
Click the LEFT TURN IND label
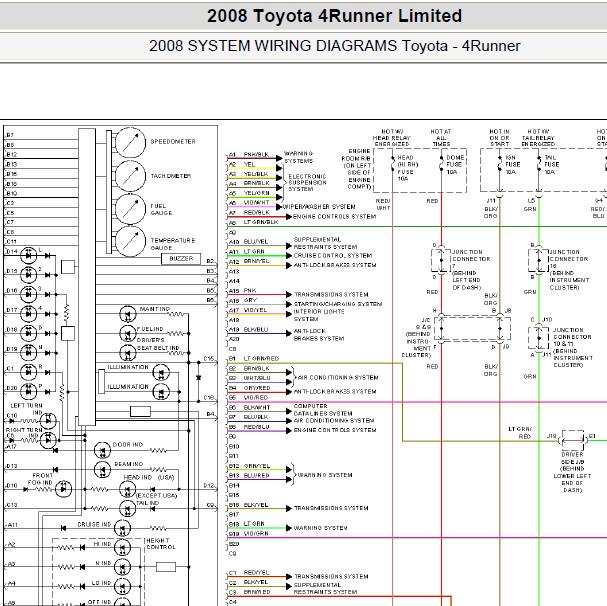pos(26,409)
